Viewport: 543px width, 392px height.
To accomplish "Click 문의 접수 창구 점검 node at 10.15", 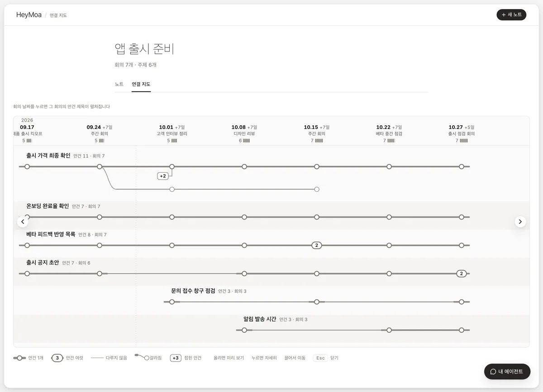I will pos(317,302).
